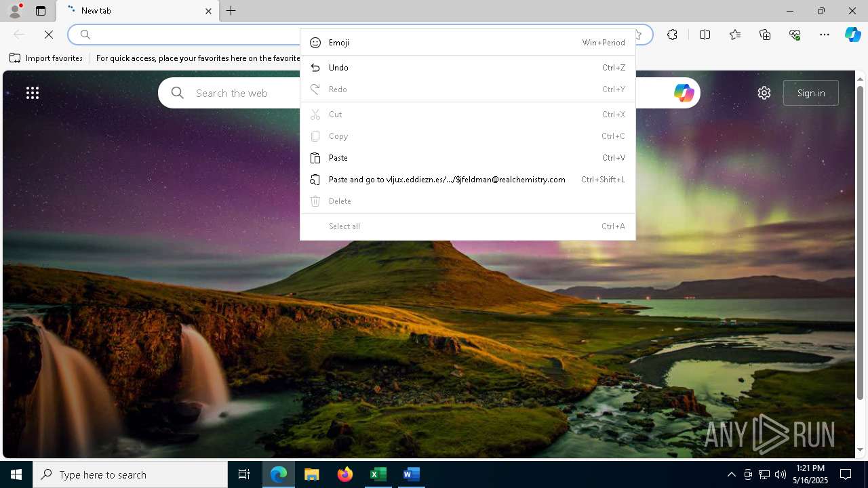This screenshot has width=868, height=488.
Task: Show hidden tray icons
Action: pos(731,474)
